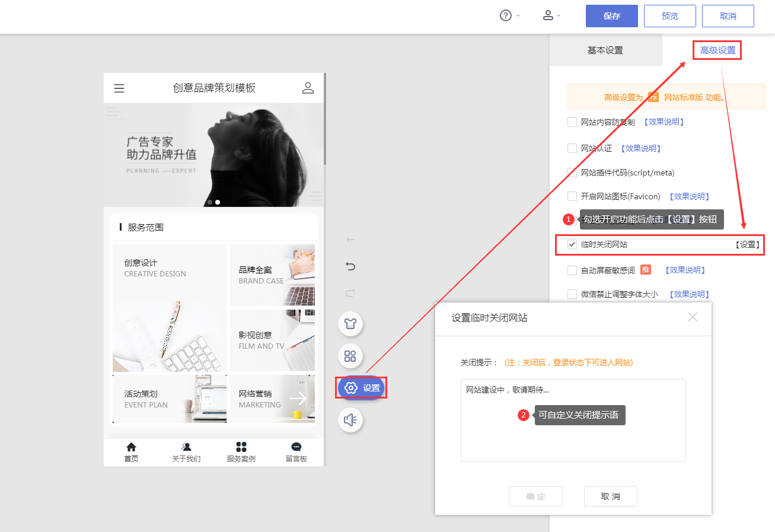Image resolution: width=775 pixels, height=532 pixels.
Task: Click the undo icon in side toolbar
Action: 350,266
